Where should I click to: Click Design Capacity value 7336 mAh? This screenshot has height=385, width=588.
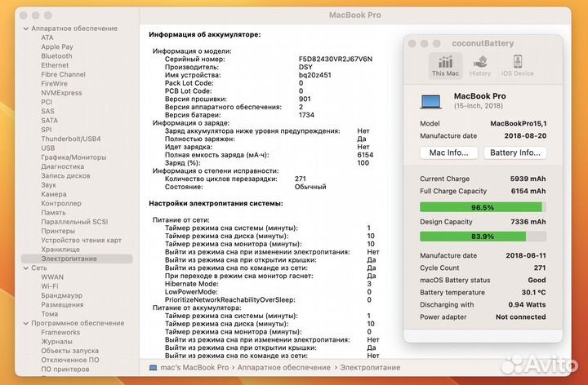(528, 222)
